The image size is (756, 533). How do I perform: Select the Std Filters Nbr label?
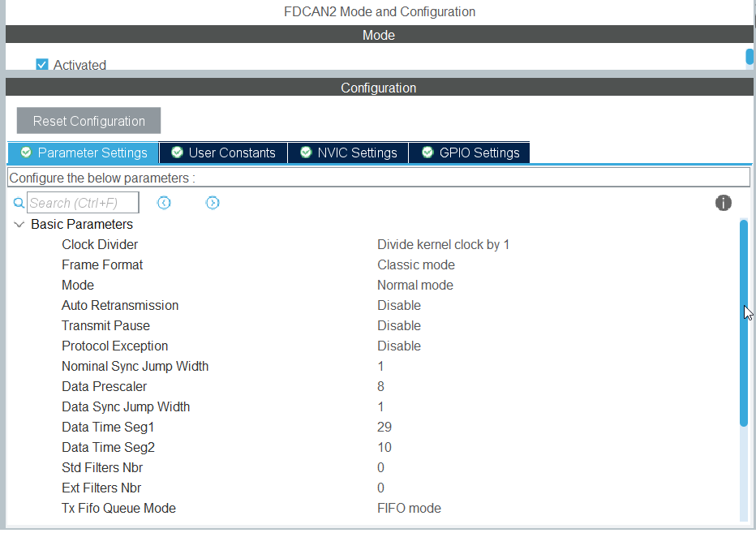coord(102,467)
